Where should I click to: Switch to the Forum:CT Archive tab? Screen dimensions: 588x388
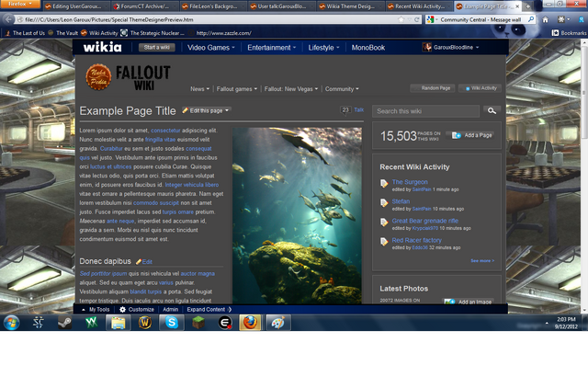145,6
